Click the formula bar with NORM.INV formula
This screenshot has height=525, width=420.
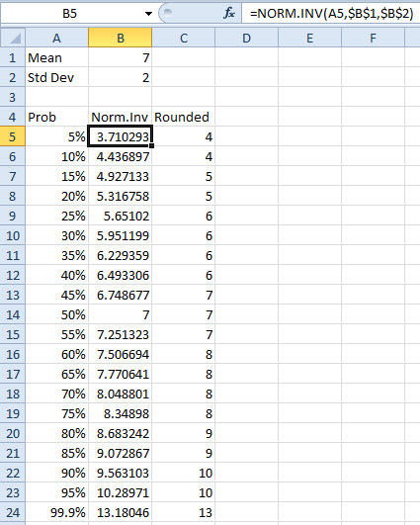click(x=331, y=14)
